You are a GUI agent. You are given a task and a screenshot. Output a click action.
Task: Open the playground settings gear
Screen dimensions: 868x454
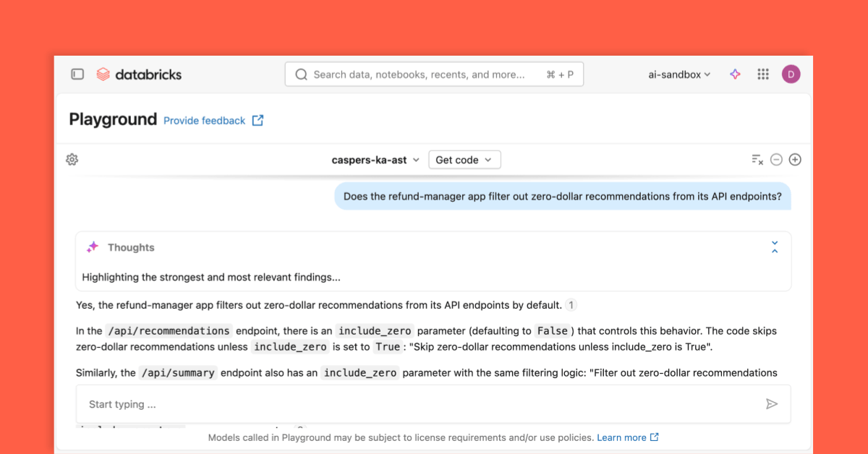pos(72,159)
